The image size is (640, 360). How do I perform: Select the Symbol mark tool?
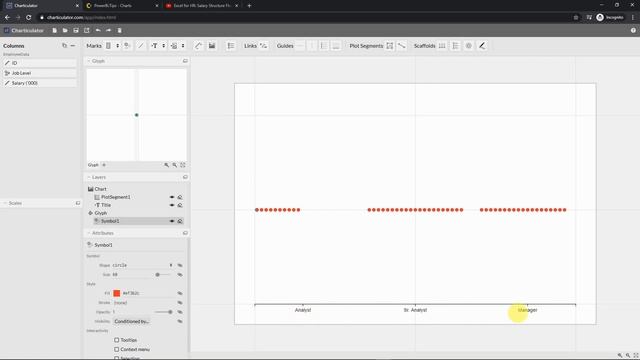[127, 46]
